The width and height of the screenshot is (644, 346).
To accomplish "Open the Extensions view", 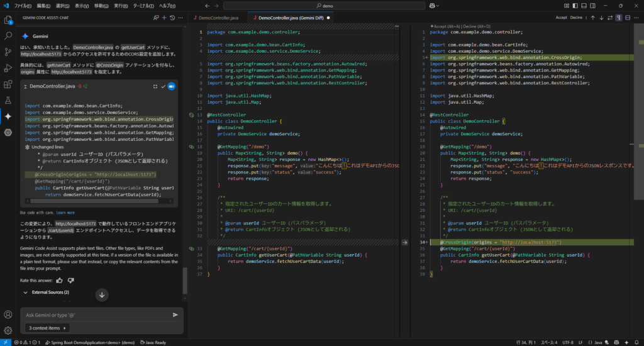I will click(8, 84).
